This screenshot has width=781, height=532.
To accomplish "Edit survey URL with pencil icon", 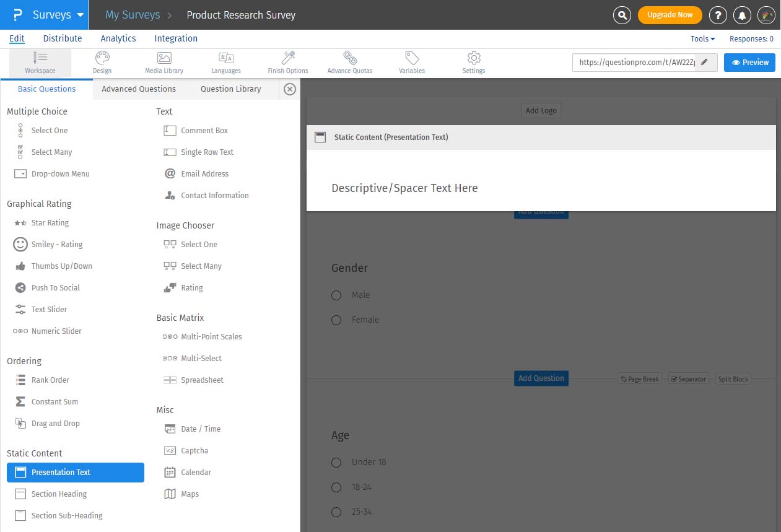I will tap(704, 63).
